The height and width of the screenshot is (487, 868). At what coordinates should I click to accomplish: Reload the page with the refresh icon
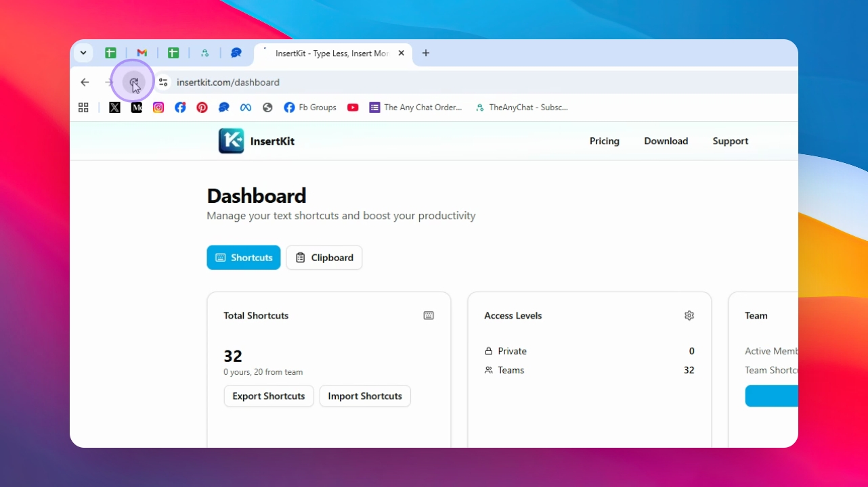[134, 83]
